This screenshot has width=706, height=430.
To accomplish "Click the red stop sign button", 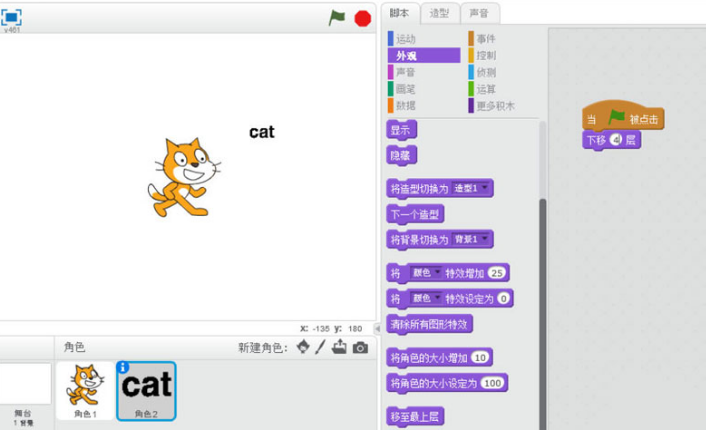I will pos(362,18).
